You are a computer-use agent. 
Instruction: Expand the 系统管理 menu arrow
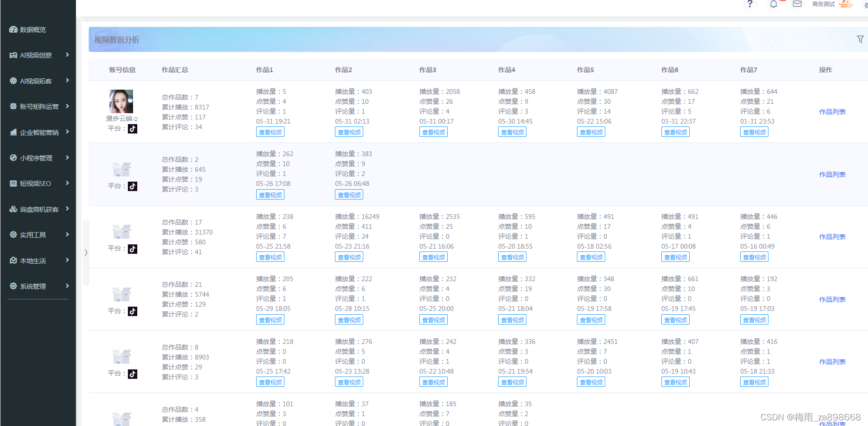(x=67, y=286)
